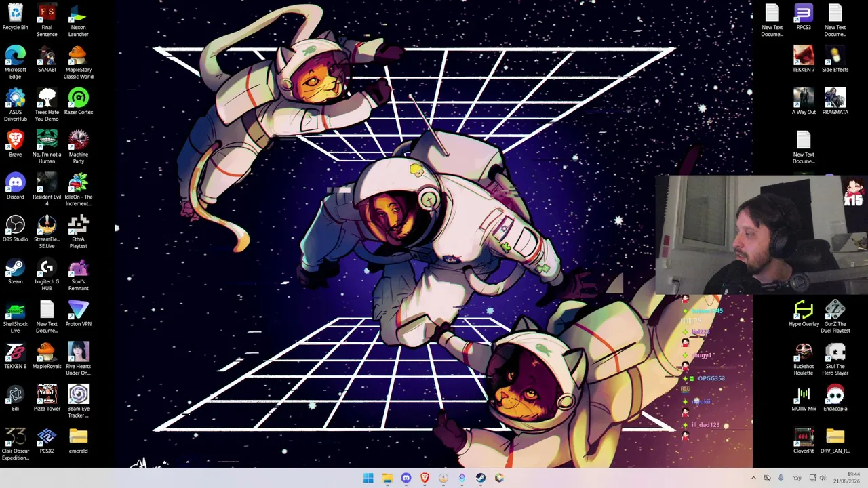Click the Discord desktop shortcut

tap(15, 187)
